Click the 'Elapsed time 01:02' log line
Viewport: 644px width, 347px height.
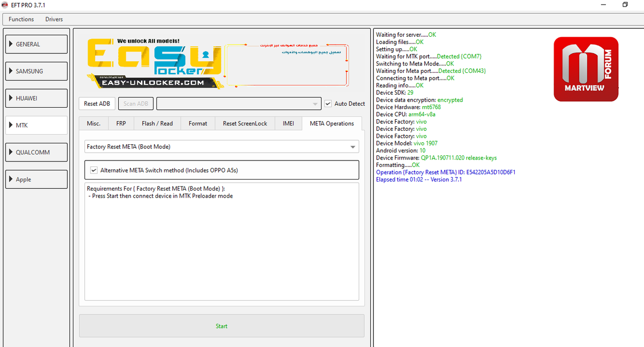(419, 180)
